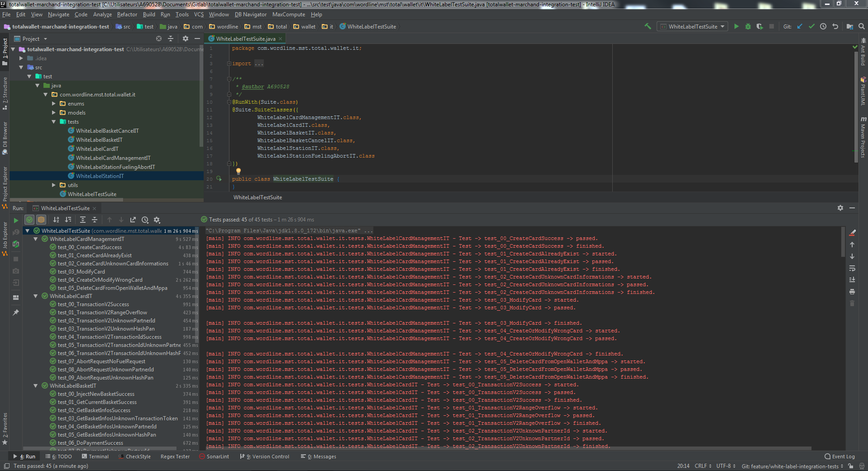Click Export Test Results icon
The image size is (868, 471).
pyautogui.click(x=133, y=220)
